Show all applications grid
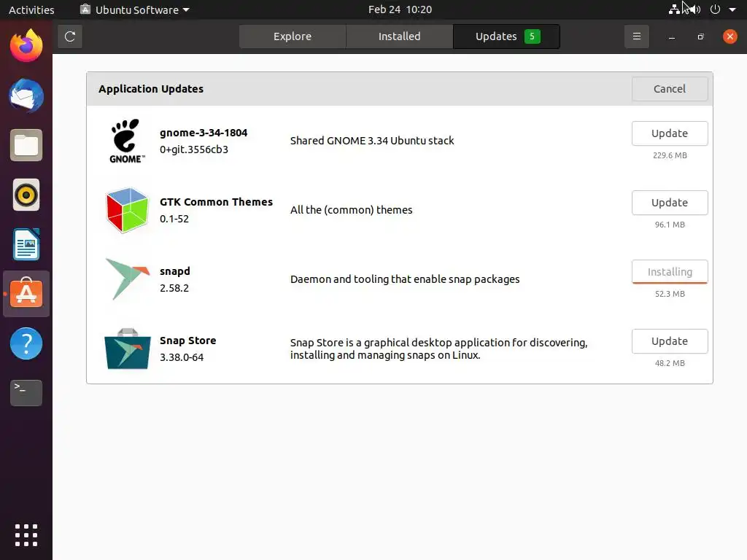The height and width of the screenshot is (560, 747). (26, 535)
